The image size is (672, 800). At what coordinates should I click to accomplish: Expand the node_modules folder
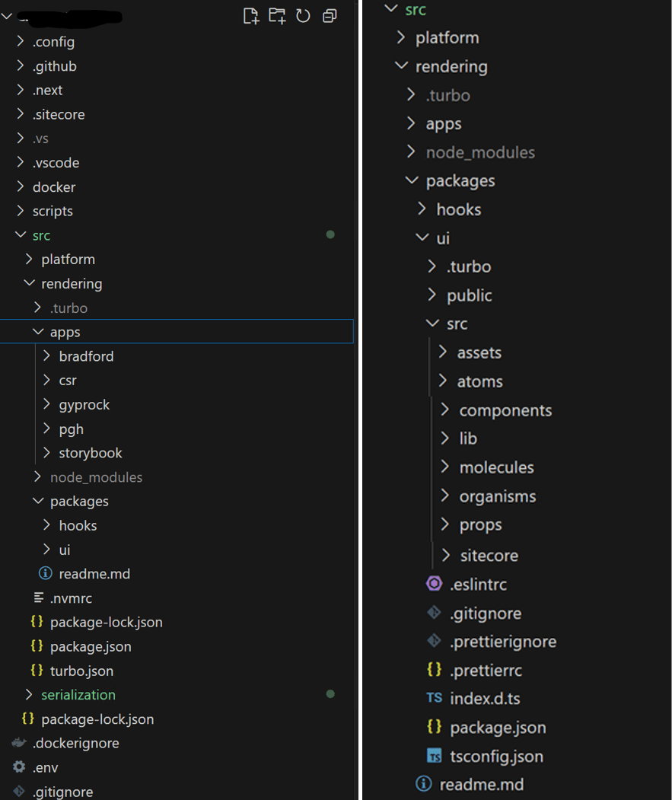[96, 477]
